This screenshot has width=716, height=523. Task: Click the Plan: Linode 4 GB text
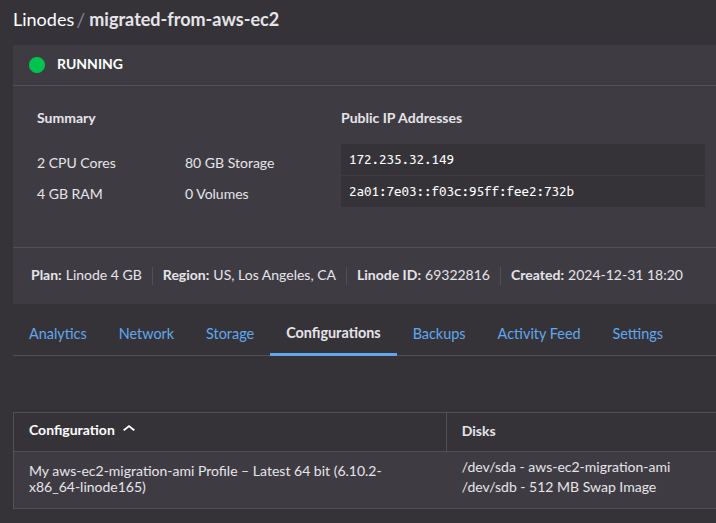(x=86, y=275)
